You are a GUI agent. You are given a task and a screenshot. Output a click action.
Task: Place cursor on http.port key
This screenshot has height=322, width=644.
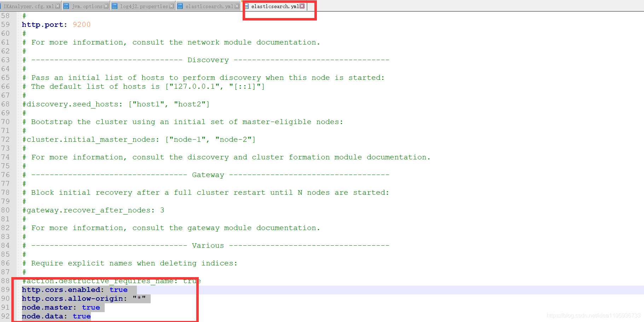click(42, 24)
